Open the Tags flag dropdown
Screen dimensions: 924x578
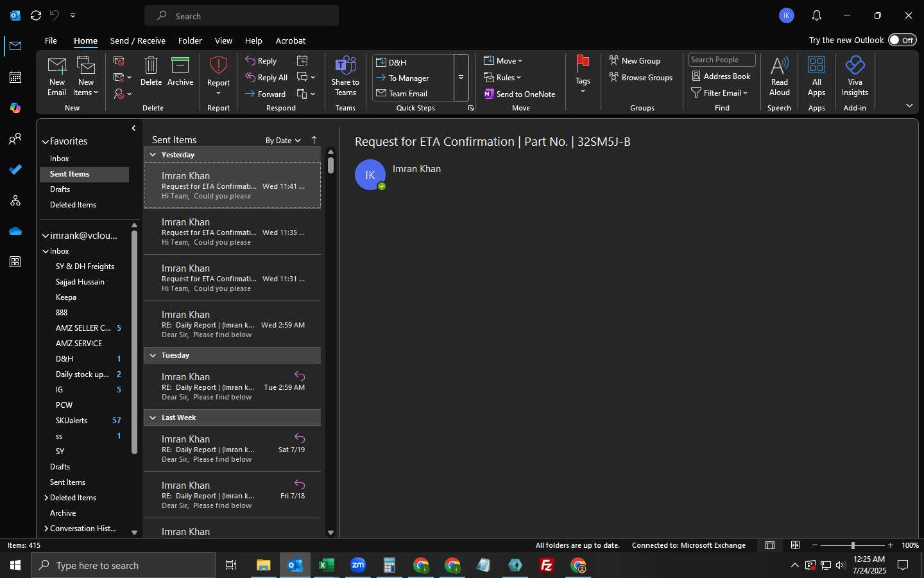click(583, 76)
